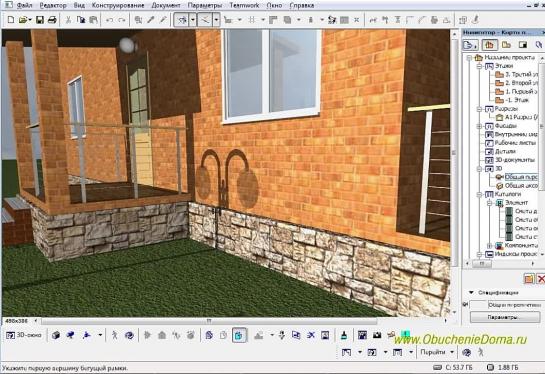545x374 pixels.
Task: Click the walking figure icon in 3D toolbar
Action: tap(114, 335)
